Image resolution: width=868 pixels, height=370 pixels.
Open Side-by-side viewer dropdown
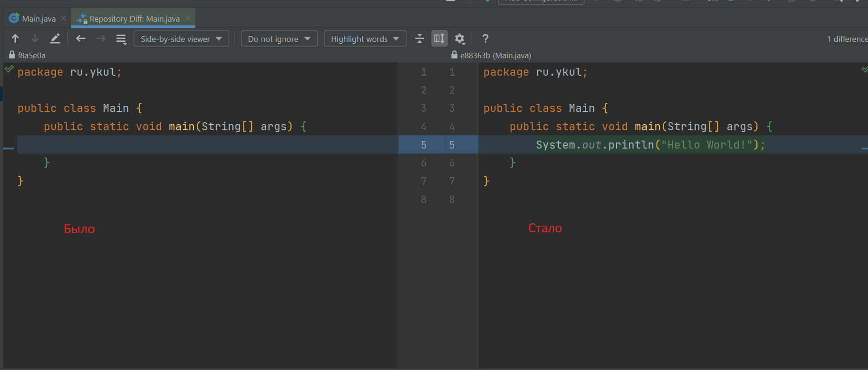click(x=181, y=39)
